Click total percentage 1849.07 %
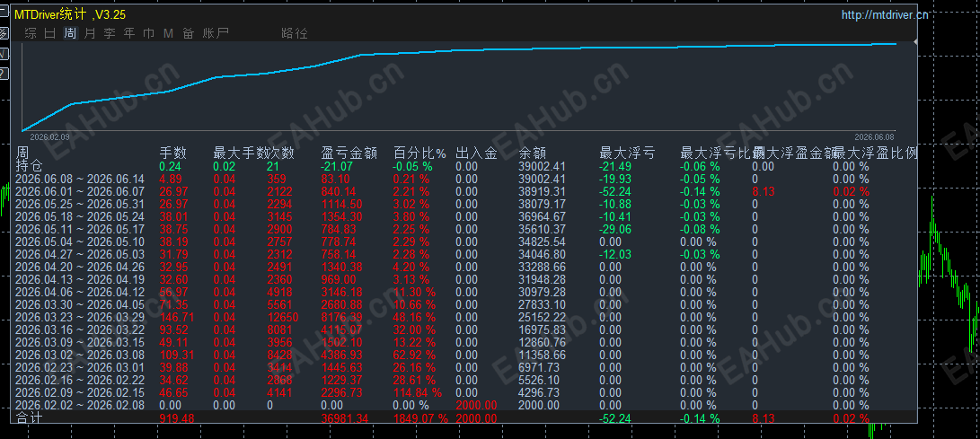The width and height of the screenshot is (980, 439). [x=420, y=418]
